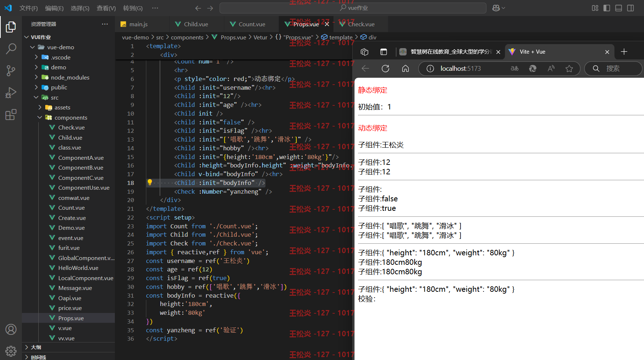
Task: Click the translate icon in address bar
Action: [515, 69]
